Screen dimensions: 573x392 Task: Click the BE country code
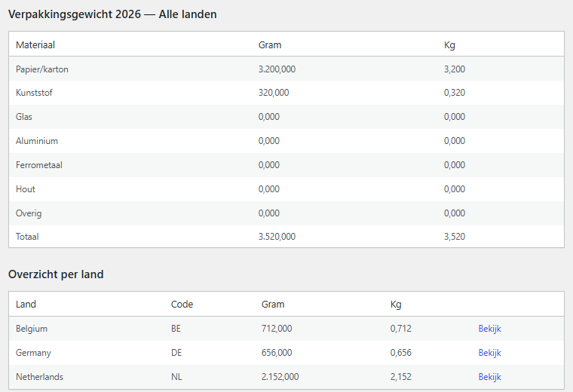pyautogui.click(x=176, y=329)
